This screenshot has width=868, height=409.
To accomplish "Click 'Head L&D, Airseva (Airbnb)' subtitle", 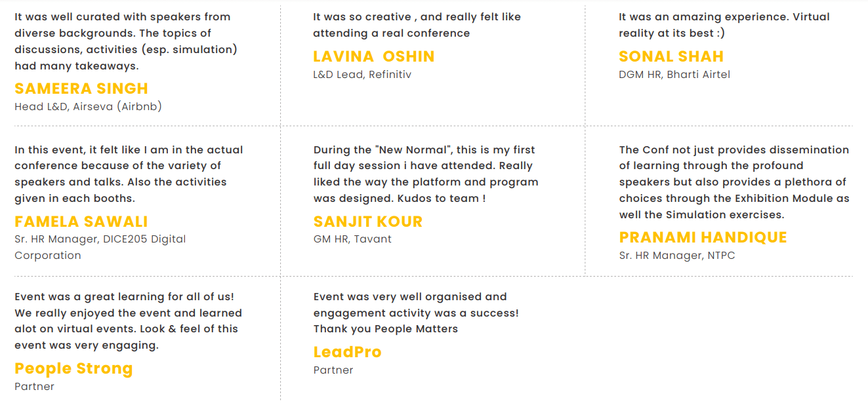I will point(88,106).
